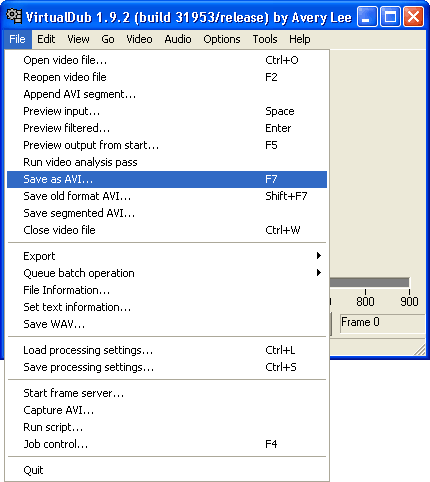Select Save WAV menu entry

pos(167,324)
